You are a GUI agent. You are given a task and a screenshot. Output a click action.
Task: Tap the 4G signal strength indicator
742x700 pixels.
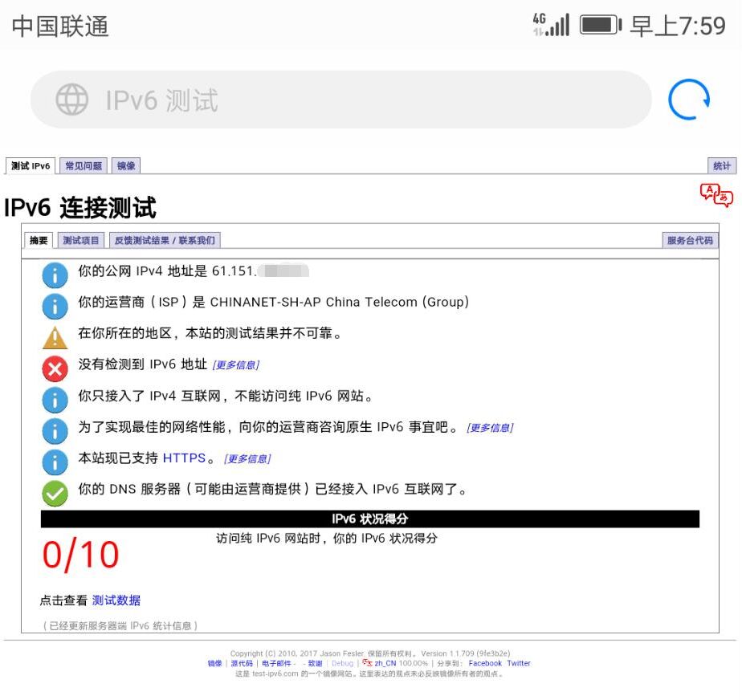(x=551, y=25)
